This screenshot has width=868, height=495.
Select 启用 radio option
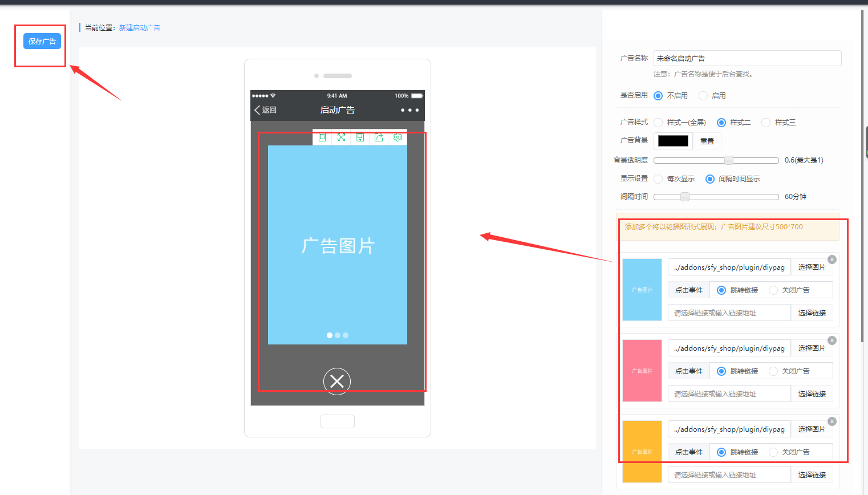(x=703, y=96)
